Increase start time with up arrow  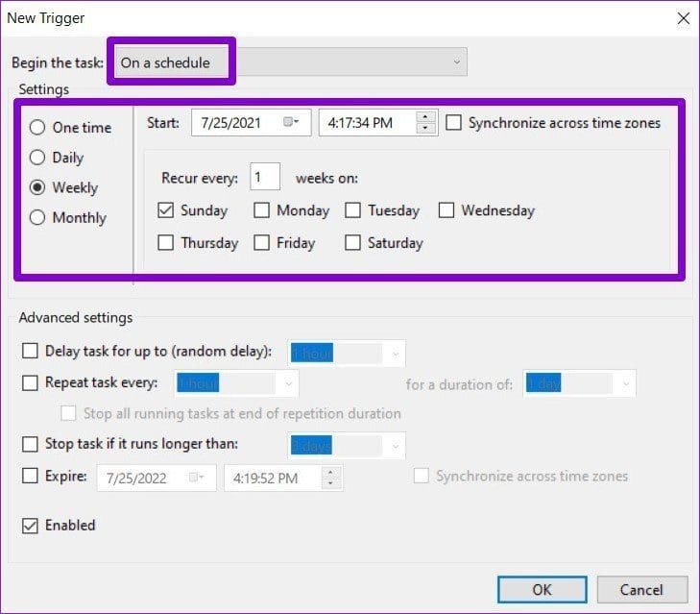tap(425, 116)
